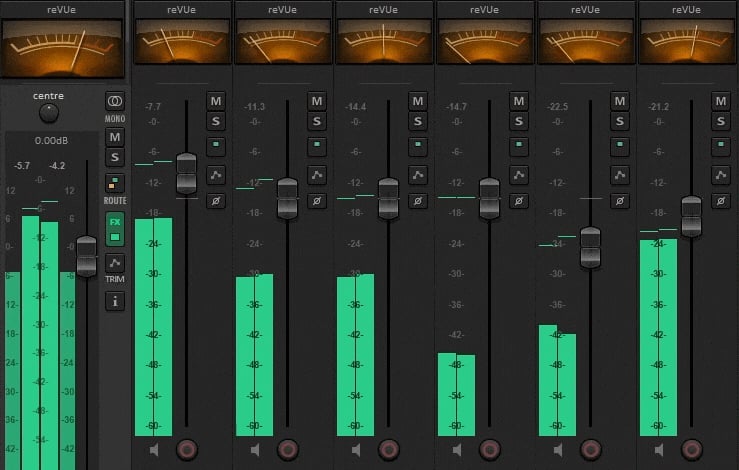
Task: Open envelope icon on the -11.3 peak track
Action: [317, 175]
